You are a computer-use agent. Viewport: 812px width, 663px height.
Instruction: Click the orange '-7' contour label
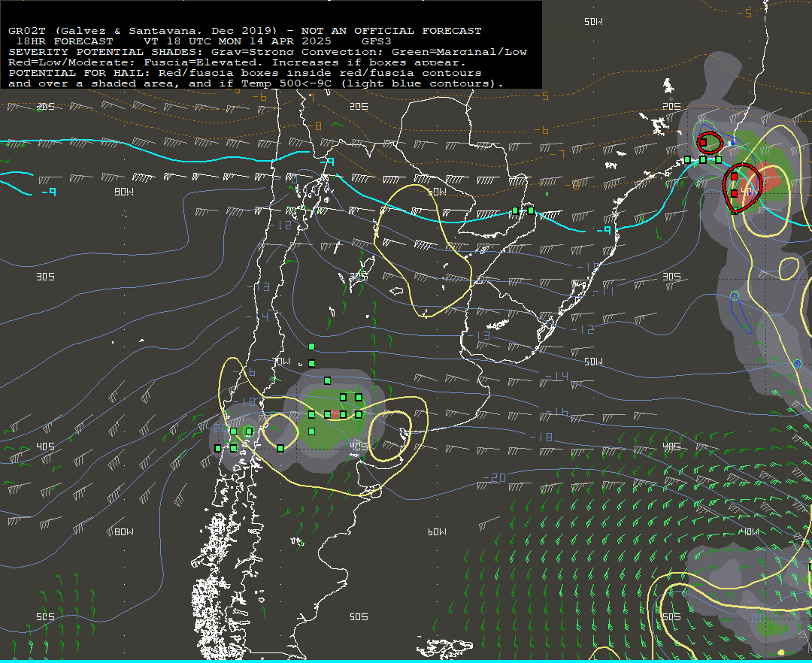pos(556,154)
